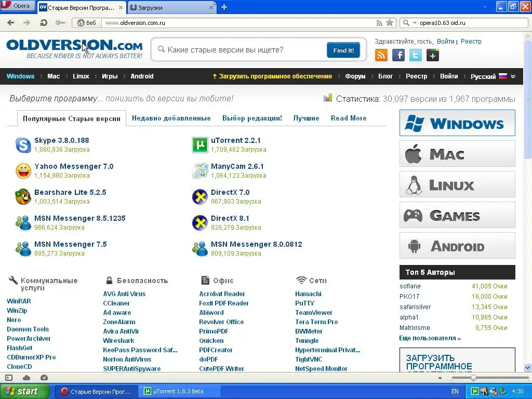Bookmark the page with the star icon

tap(390, 23)
